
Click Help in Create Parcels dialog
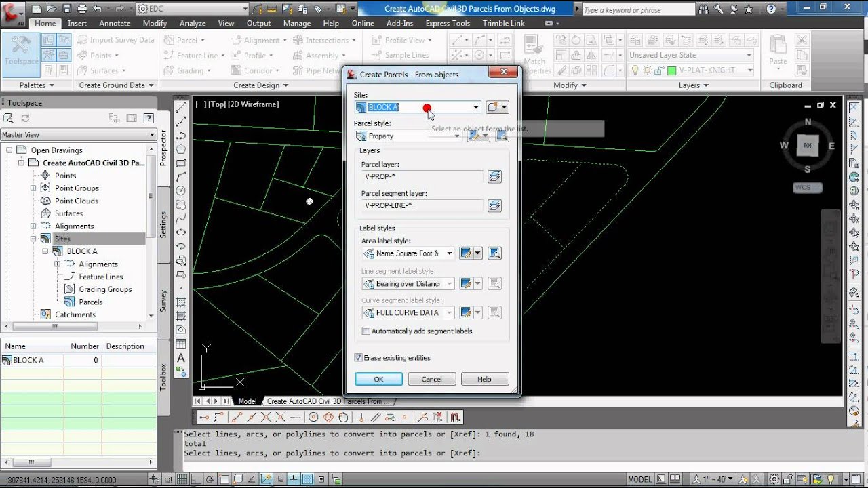(484, 380)
